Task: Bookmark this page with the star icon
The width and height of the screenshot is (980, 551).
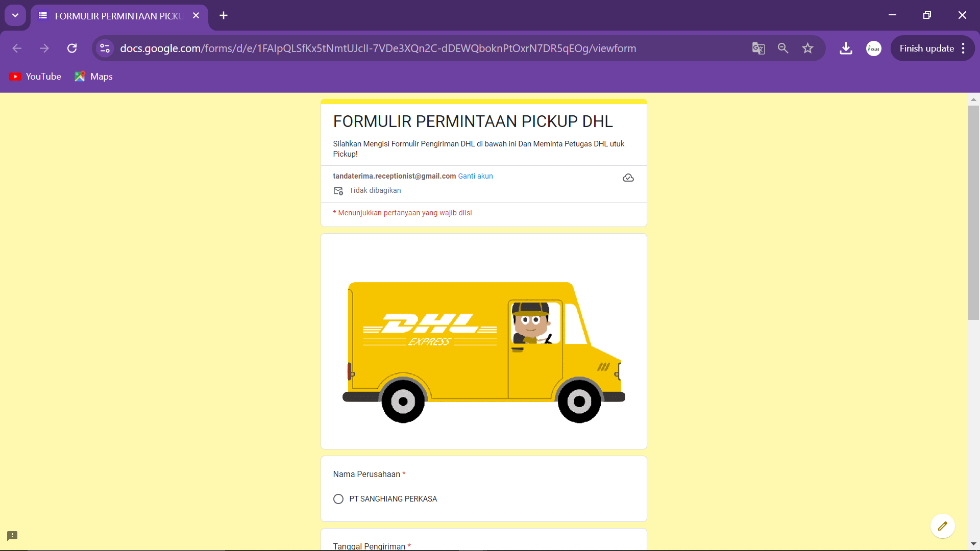Action: tap(807, 48)
